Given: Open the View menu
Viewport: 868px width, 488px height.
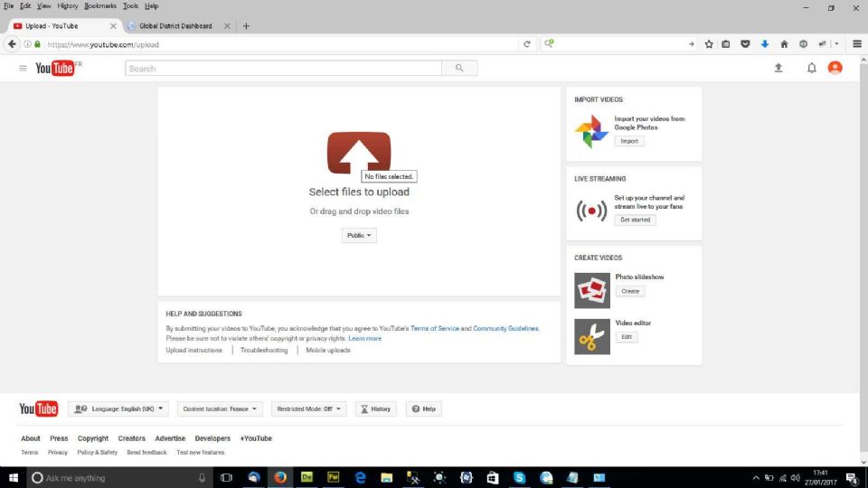Looking at the screenshot, I should point(43,6).
